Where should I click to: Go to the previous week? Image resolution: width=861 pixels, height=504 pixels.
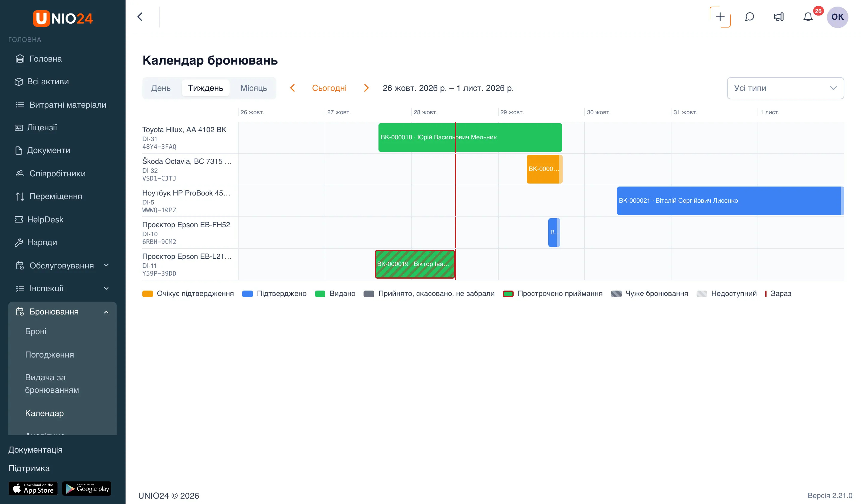(x=292, y=88)
